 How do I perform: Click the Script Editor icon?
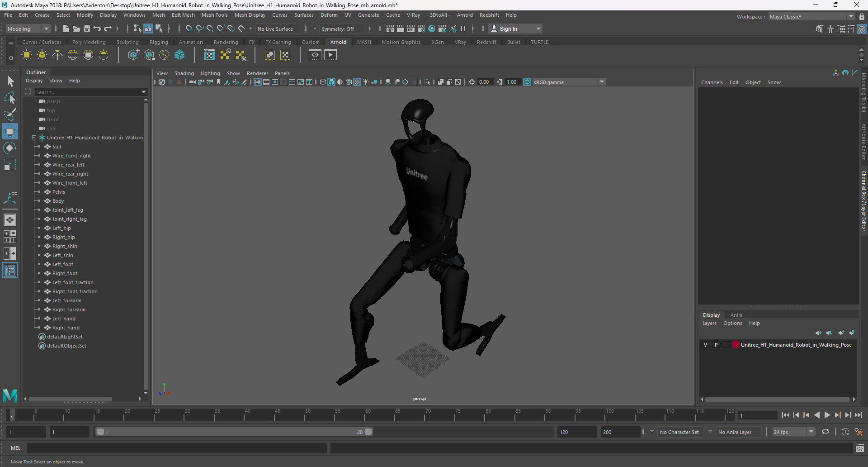click(x=860, y=448)
